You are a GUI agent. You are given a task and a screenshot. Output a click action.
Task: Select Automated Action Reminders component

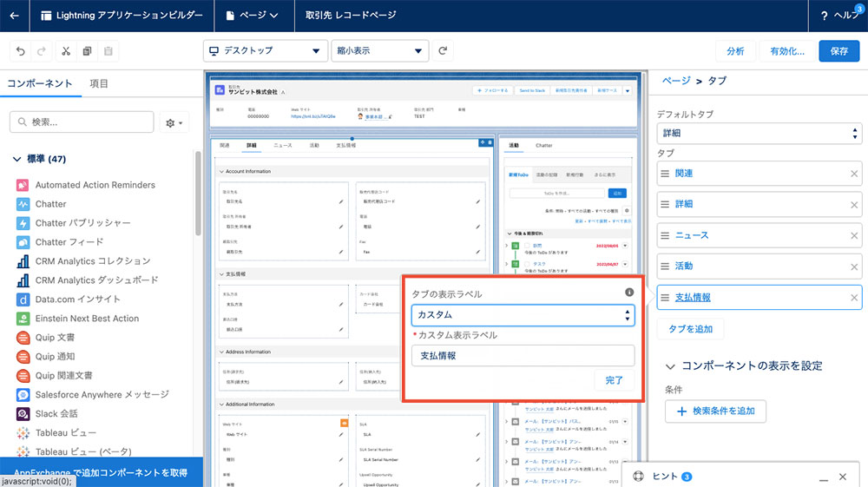point(95,185)
